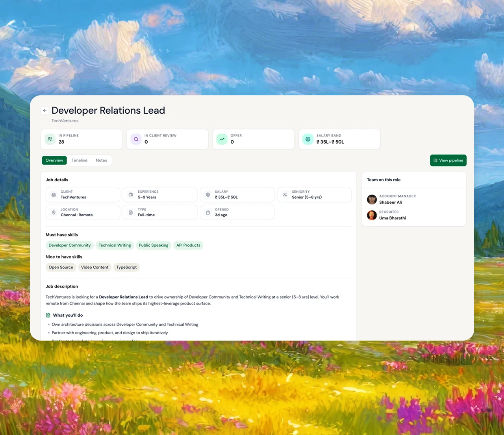The image size is (504, 435).
Task: Open the Offer 0 card
Action: click(254, 139)
